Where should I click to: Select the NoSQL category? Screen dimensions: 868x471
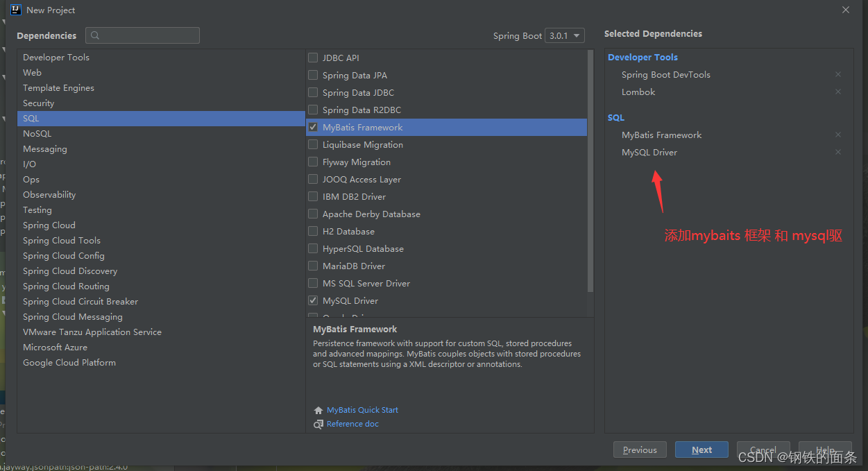[37, 134]
